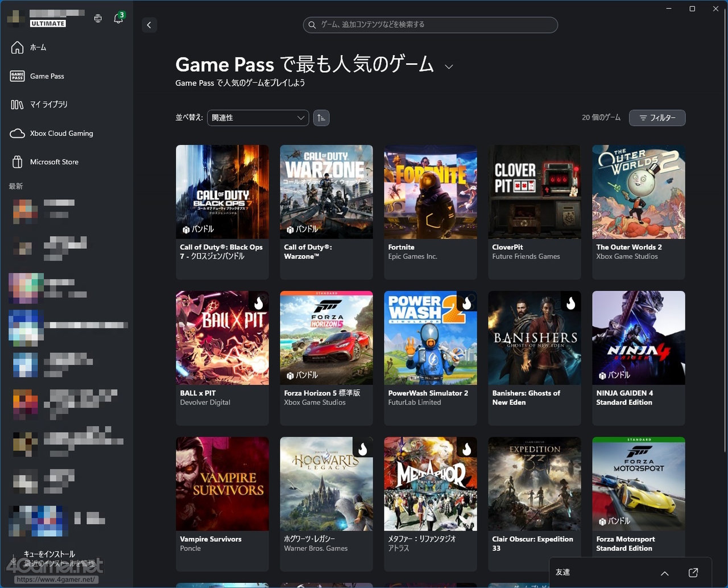Toggle the sort order direction button
The width and height of the screenshot is (728, 588).
click(x=321, y=118)
